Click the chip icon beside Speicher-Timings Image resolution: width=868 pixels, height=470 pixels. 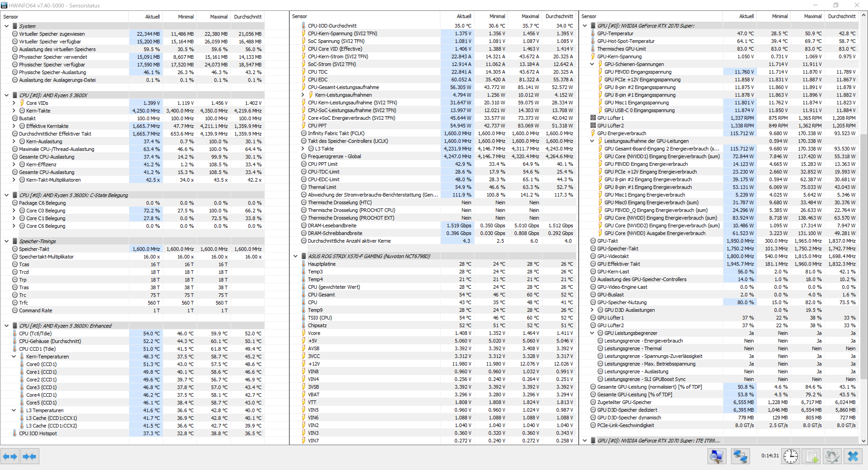pos(15,241)
